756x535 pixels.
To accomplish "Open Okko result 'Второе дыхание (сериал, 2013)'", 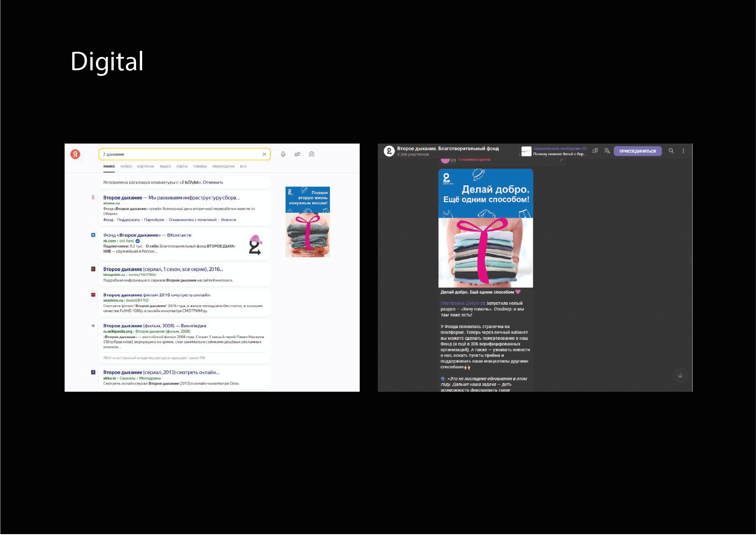I will coord(161,372).
